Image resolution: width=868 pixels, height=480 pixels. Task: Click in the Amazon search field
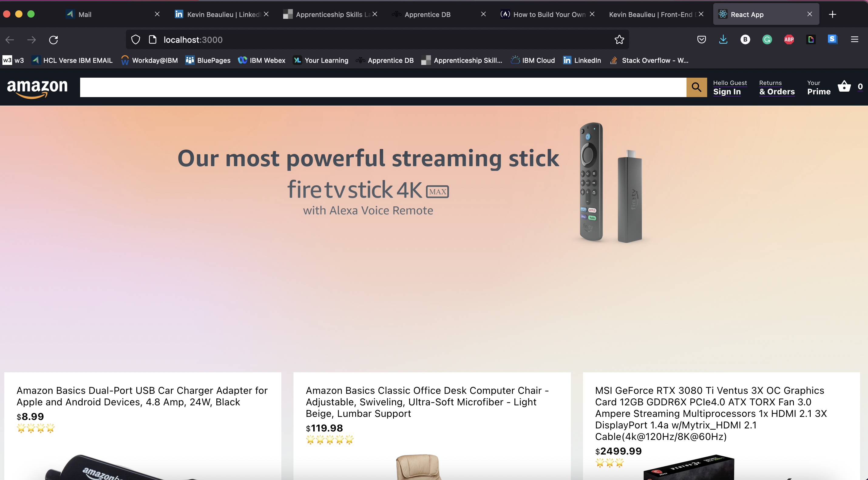pos(383,87)
